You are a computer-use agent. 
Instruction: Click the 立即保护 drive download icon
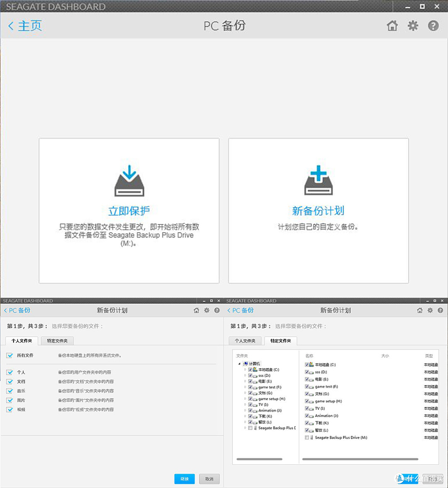(129, 181)
